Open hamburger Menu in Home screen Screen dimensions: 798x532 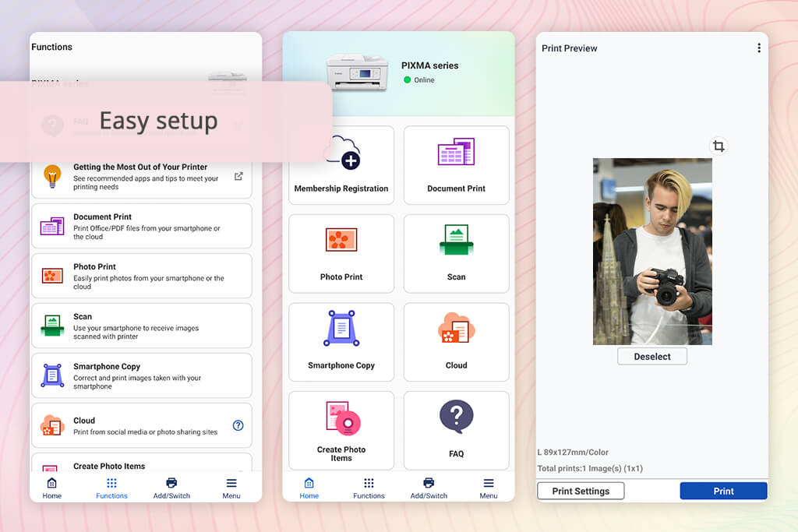click(x=489, y=488)
